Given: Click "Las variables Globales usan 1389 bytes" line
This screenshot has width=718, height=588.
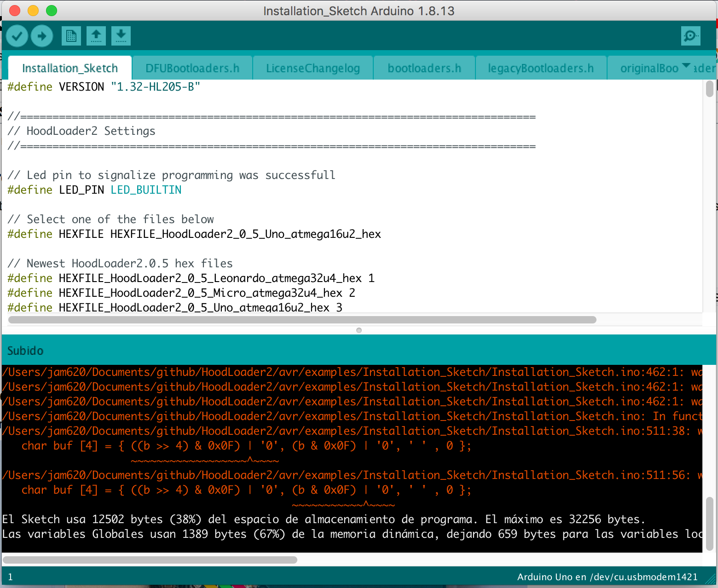Looking at the screenshot, I should point(352,534).
